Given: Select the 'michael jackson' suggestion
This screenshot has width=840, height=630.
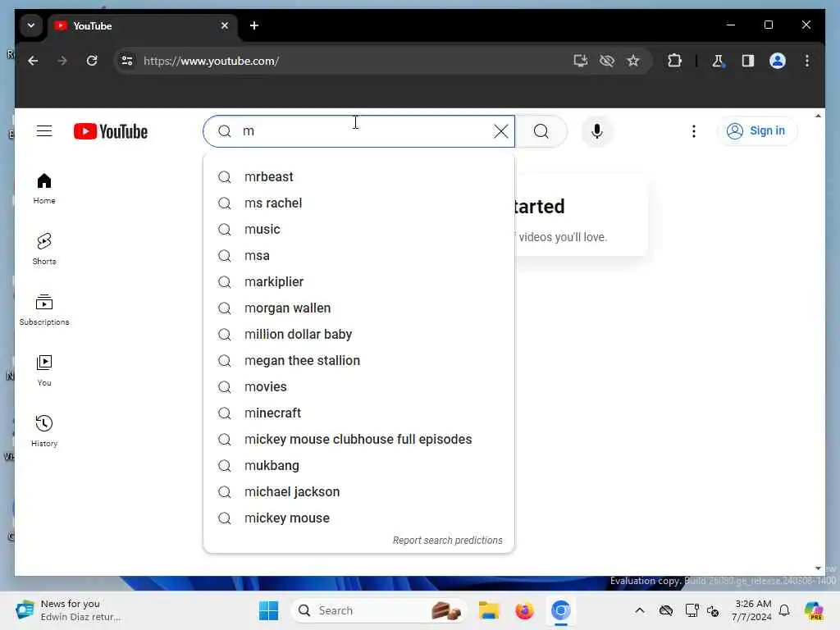Looking at the screenshot, I should tap(359, 492).
